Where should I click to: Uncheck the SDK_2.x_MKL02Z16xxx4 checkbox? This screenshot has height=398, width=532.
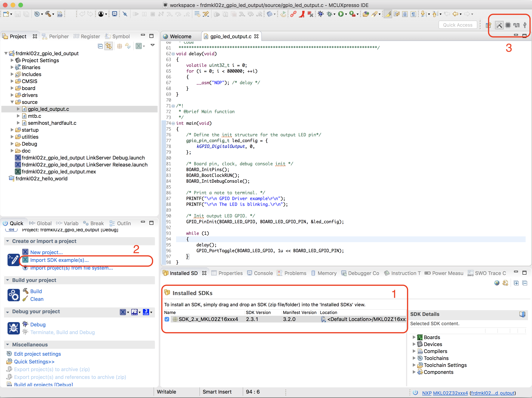[x=167, y=319]
